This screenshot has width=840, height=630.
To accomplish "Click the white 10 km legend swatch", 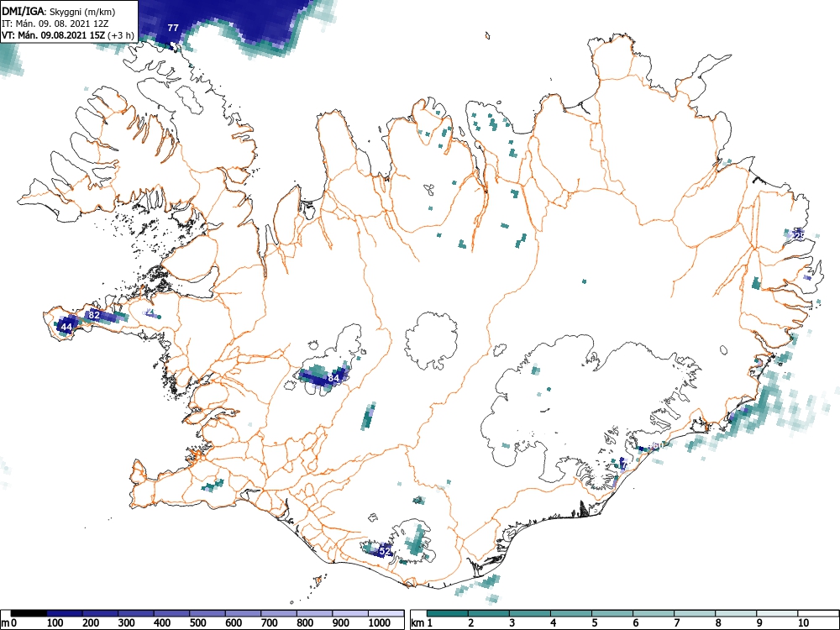I will tap(818, 613).
